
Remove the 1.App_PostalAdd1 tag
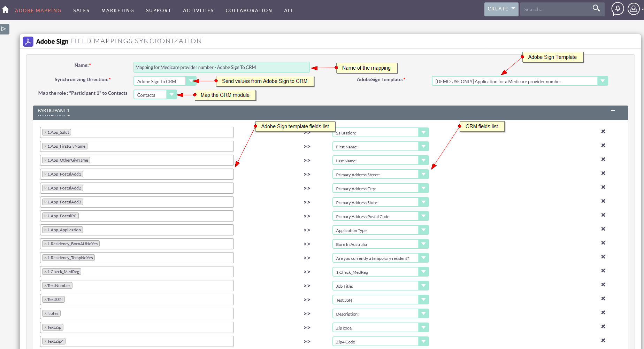[45, 174]
